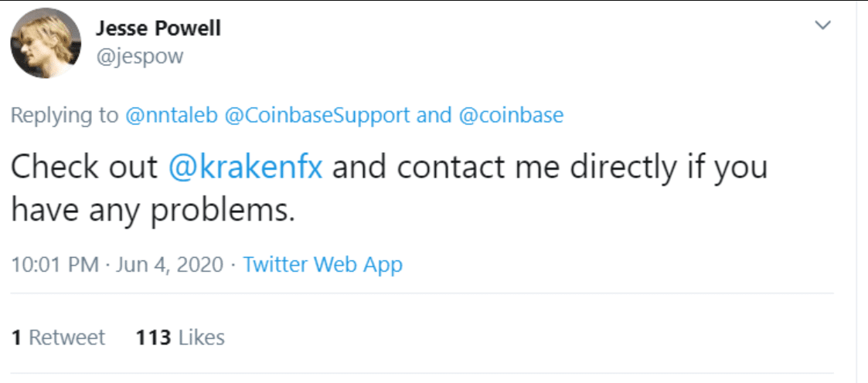Click "and" between the Coinbase mentions
868x383 pixels.
point(434,116)
